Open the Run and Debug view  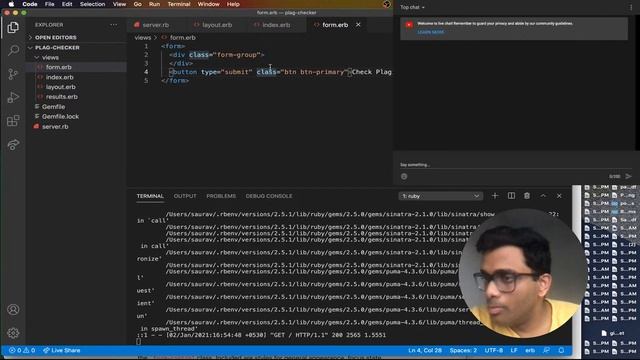13,98
